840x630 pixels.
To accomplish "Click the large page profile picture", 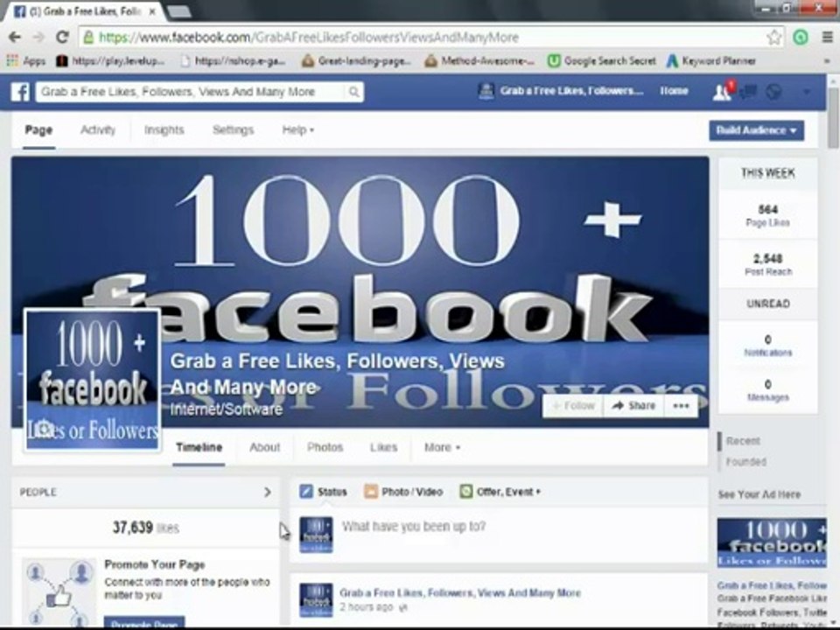I will click(x=93, y=381).
